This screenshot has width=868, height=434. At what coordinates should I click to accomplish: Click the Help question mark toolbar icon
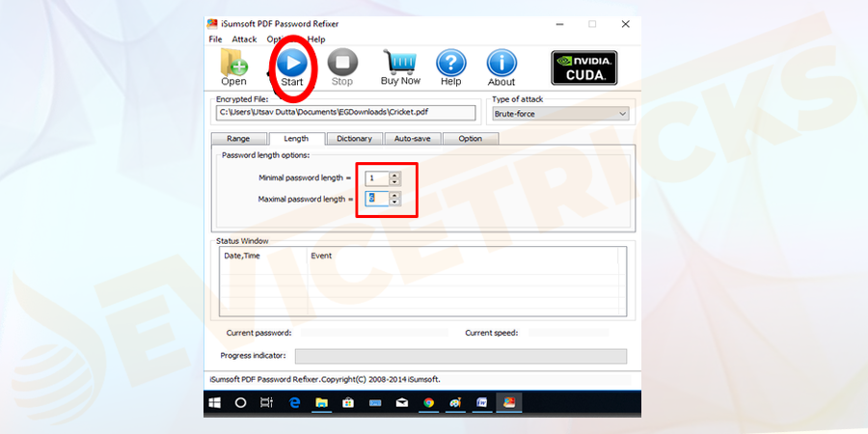click(451, 68)
